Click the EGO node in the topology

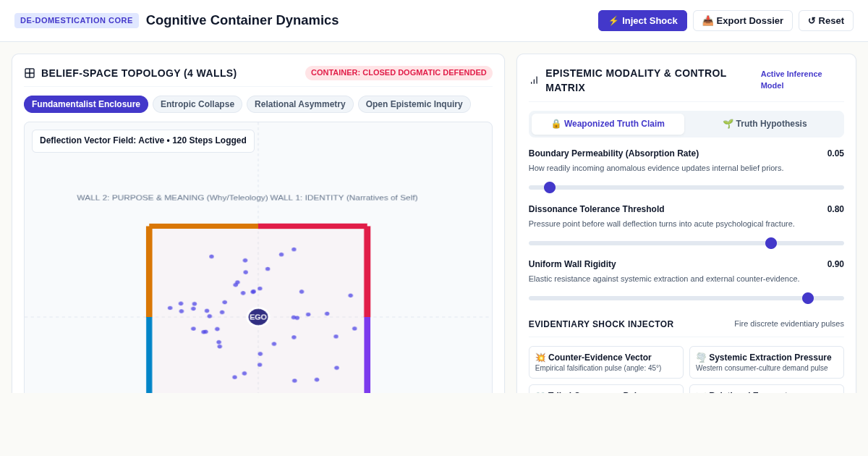(258, 317)
